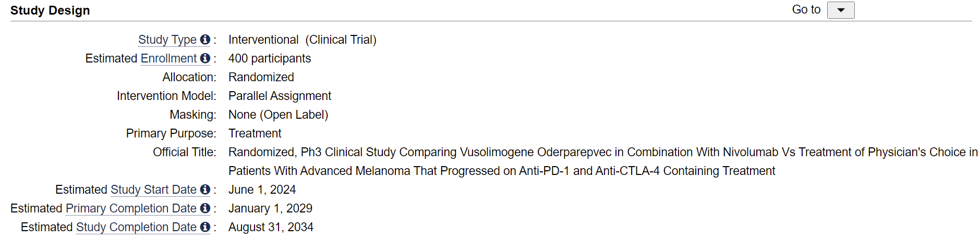
Task: Click the August 31, 2034 date value
Action: click(x=271, y=227)
